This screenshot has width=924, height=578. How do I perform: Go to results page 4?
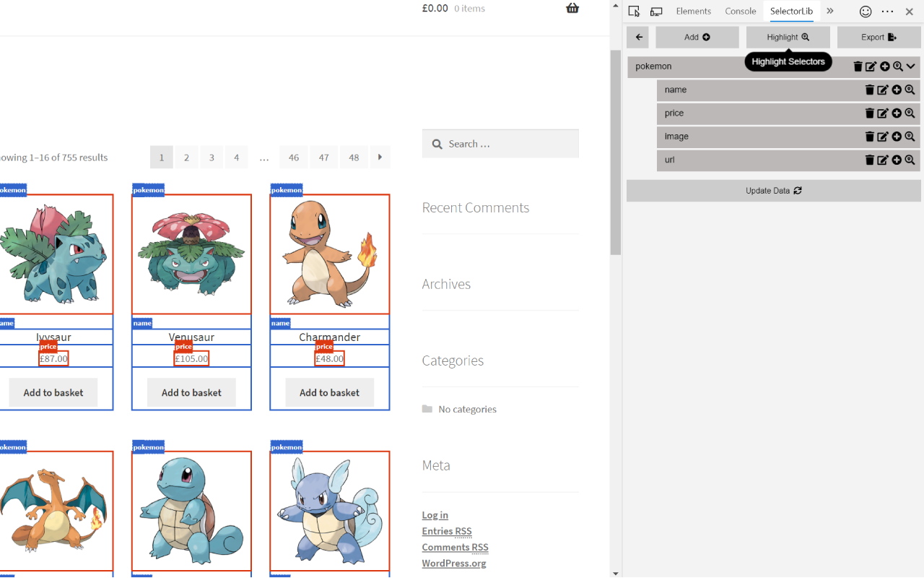click(236, 158)
